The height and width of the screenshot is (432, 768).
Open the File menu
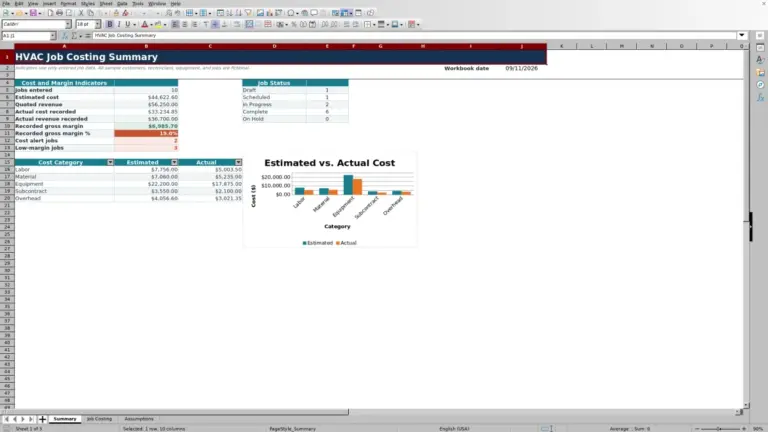pos(6,3)
